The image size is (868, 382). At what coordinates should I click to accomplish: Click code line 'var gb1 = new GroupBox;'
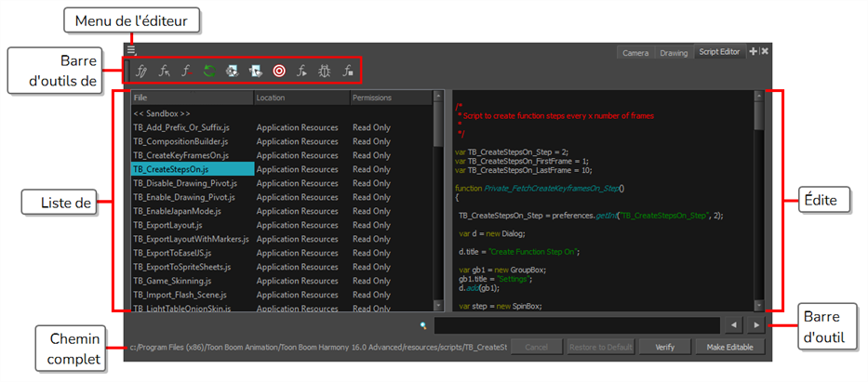pyautogui.click(x=502, y=270)
